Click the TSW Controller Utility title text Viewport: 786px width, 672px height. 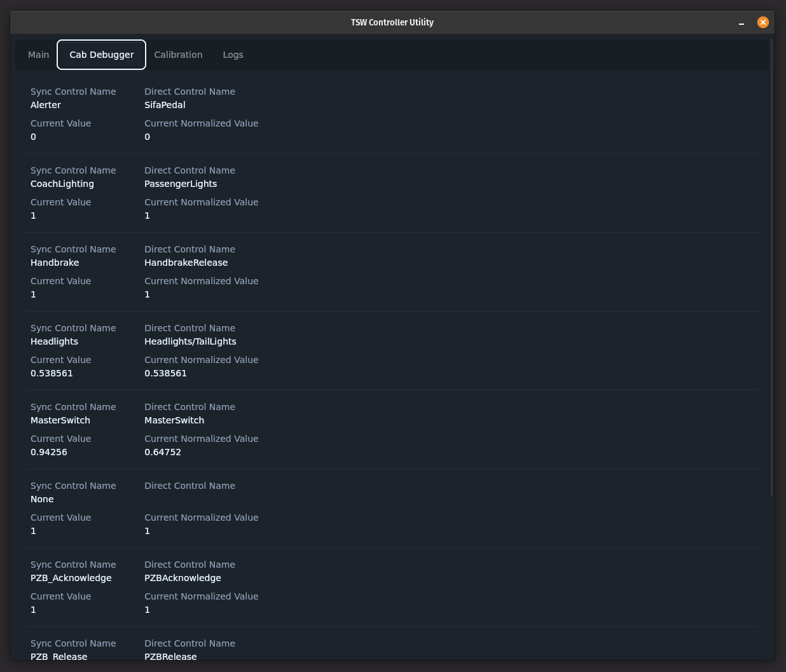(392, 22)
